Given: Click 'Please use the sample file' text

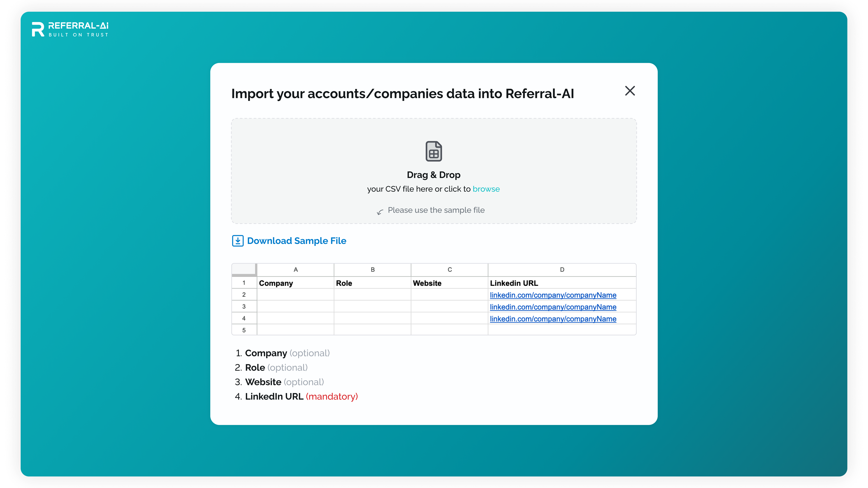Looking at the screenshot, I should (x=436, y=210).
